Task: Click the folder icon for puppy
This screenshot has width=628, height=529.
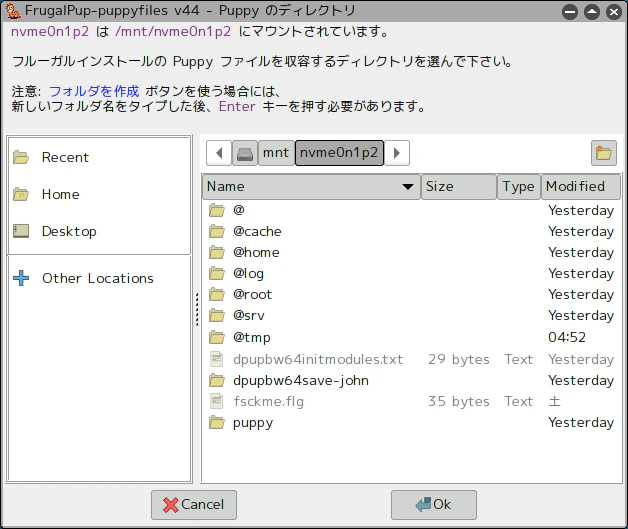Action: [x=217, y=422]
